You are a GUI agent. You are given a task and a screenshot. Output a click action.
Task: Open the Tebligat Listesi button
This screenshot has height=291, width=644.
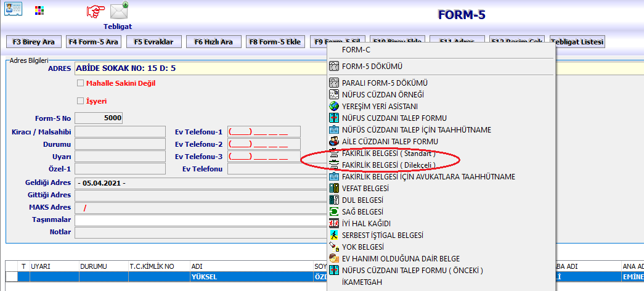tap(577, 42)
